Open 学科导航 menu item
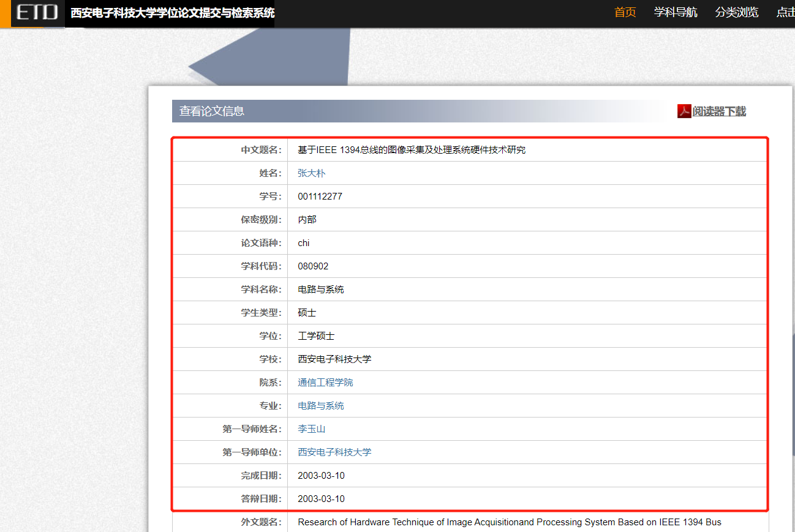 pos(676,12)
